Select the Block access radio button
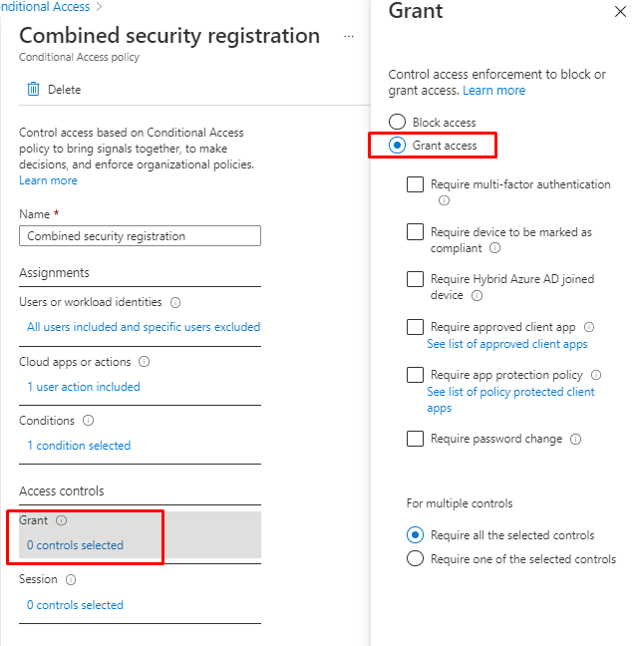644x646 pixels. [397, 123]
